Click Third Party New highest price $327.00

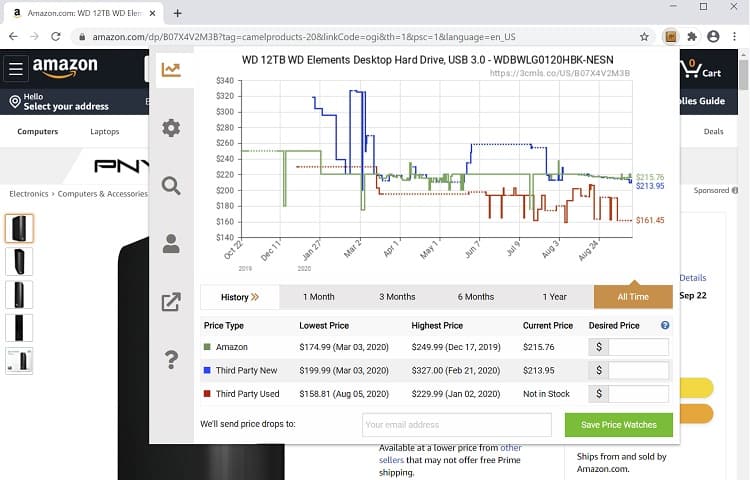[x=456, y=371]
